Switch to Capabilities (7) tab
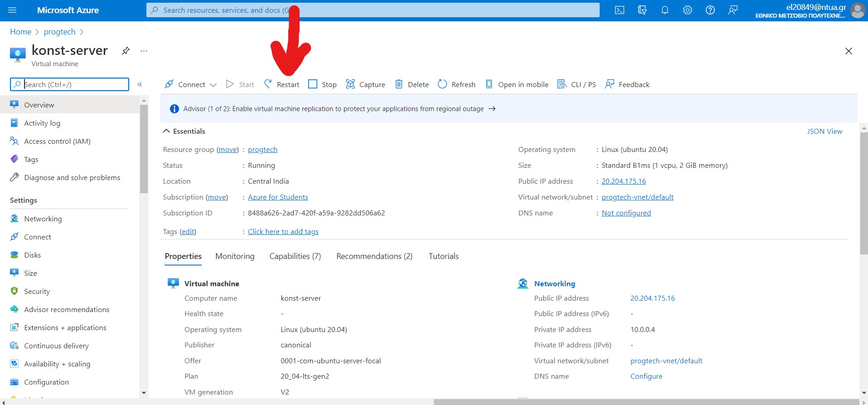The width and height of the screenshot is (868, 405). click(x=295, y=256)
